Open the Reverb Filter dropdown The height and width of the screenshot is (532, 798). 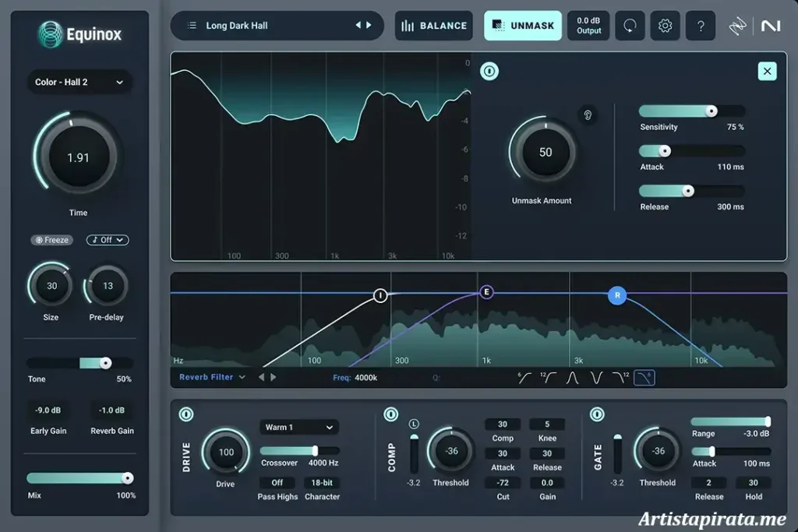(x=210, y=377)
